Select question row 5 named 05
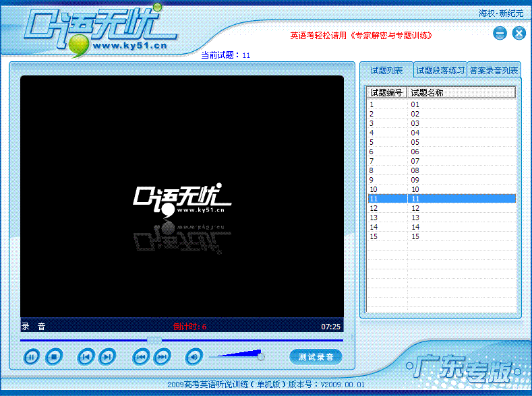 click(x=442, y=142)
